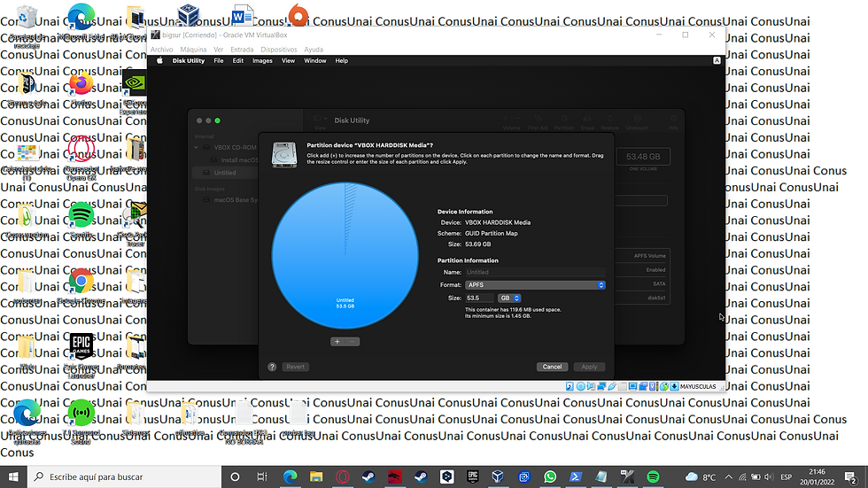Click the MAYUSCULAS host key indicator
This screenshot has height=488, width=868.
tap(698, 387)
